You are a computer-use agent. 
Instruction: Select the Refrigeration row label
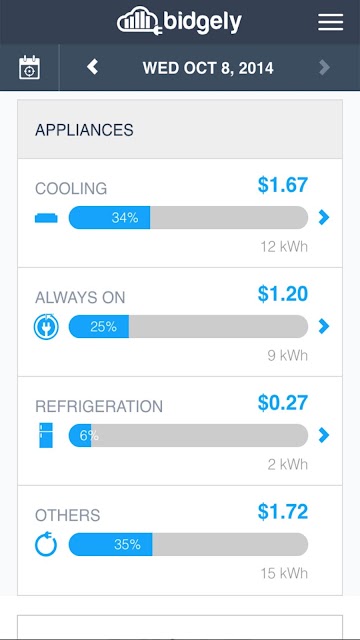coord(99,407)
